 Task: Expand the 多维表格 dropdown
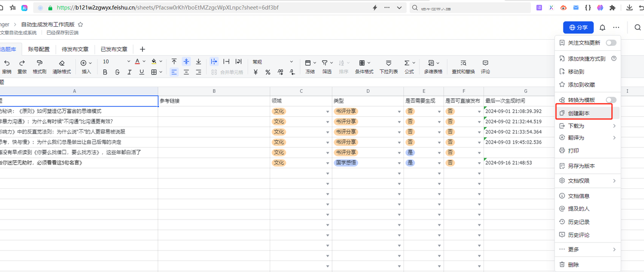[x=437, y=63]
